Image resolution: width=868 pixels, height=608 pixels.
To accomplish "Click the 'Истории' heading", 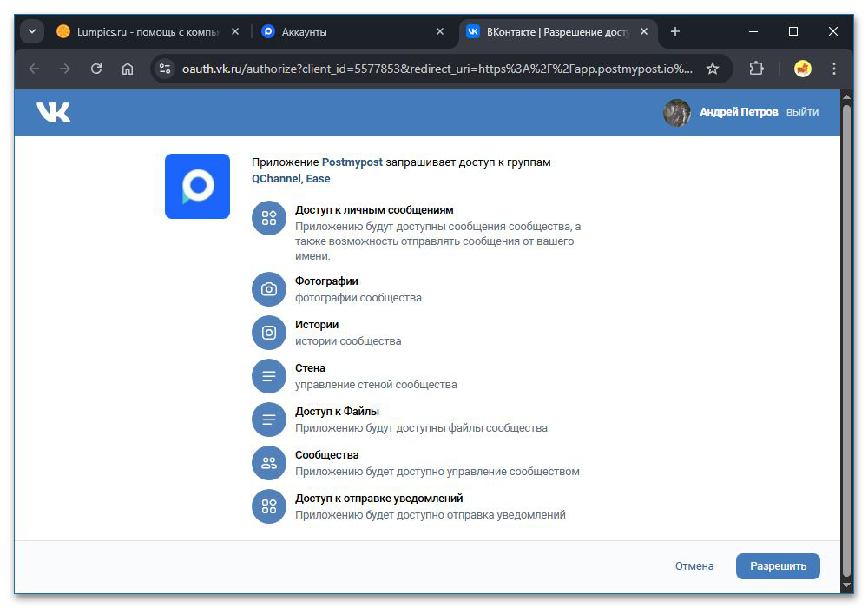I will (x=317, y=325).
